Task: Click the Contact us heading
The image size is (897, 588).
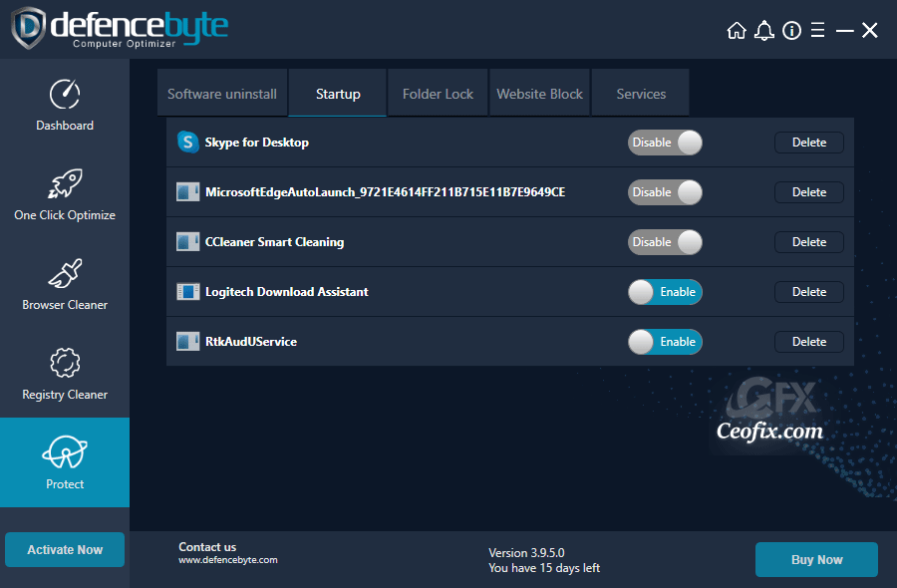Action: coord(207,547)
